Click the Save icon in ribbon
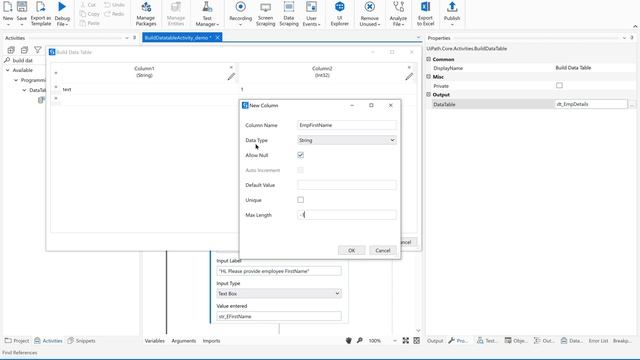The height and width of the screenshot is (360, 640). tap(22, 7)
